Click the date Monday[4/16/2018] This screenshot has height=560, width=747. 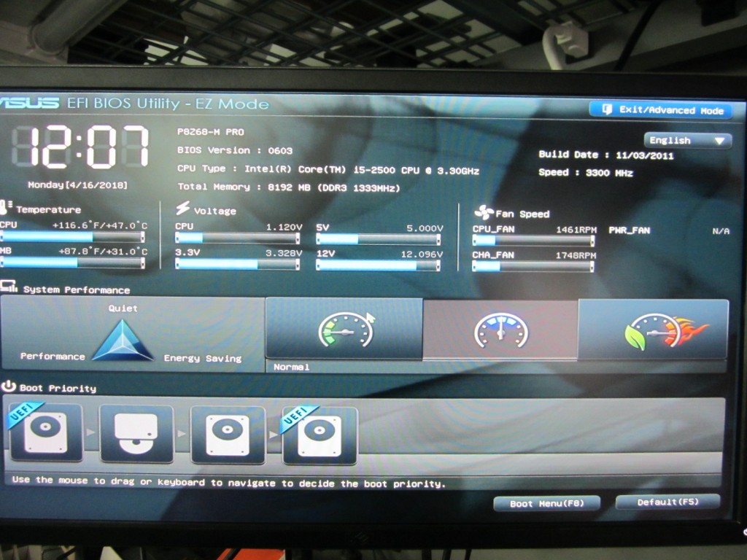point(77,184)
